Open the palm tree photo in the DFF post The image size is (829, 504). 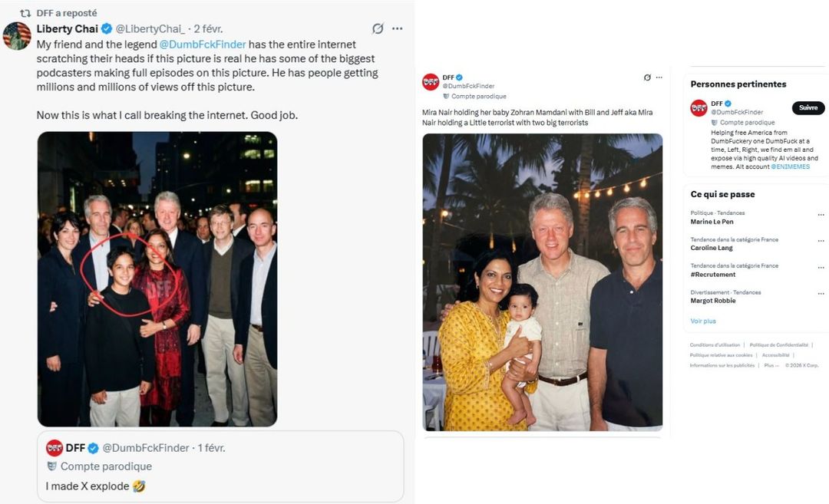pyautogui.click(x=542, y=282)
